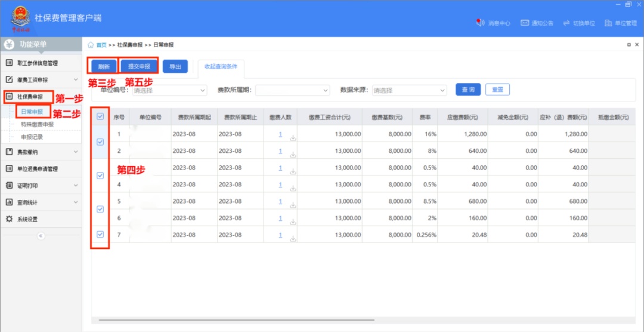Click the 首页 breadcrumb link
The height and width of the screenshot is (332, 644).
[101, 45]
